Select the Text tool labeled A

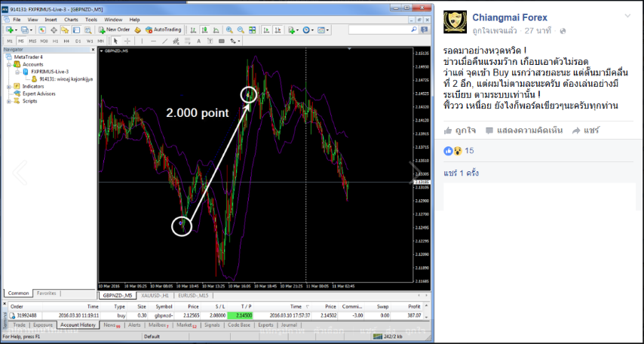coord(199,41)
